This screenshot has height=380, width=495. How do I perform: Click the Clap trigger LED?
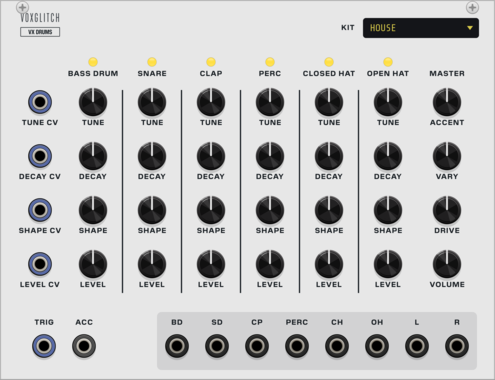[211, 62]
